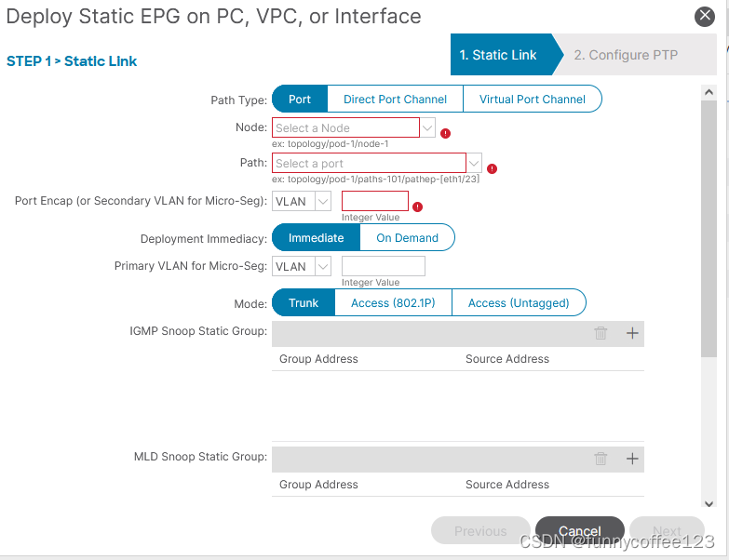Select Virtual Port Channel path type
The image size is (729, 560).
(x=533, y=99)
